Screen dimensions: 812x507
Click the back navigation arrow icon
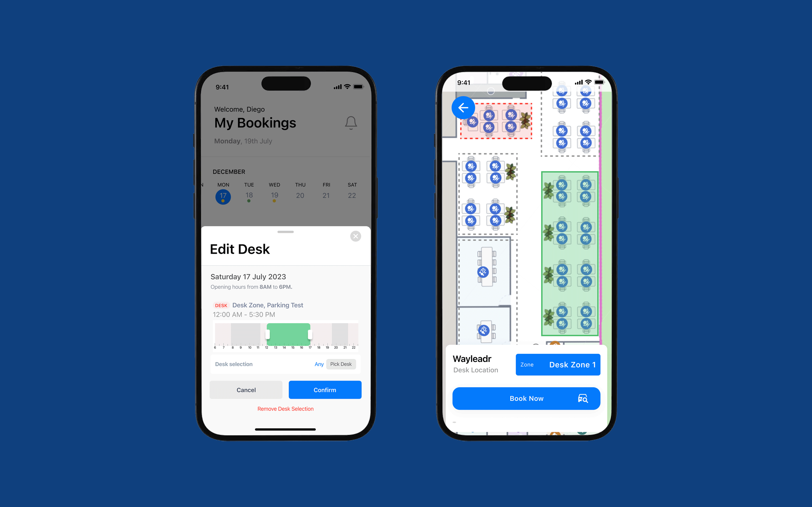coord(462,108)
